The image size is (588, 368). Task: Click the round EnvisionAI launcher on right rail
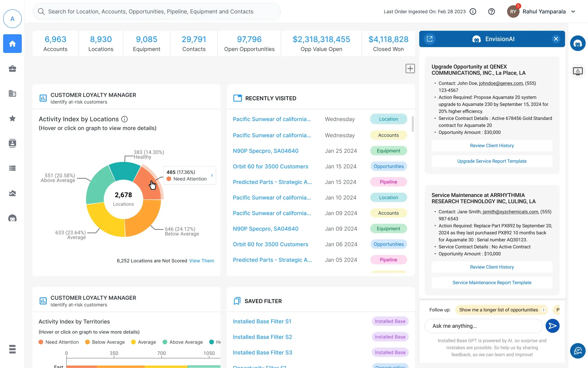pos(578,43)
